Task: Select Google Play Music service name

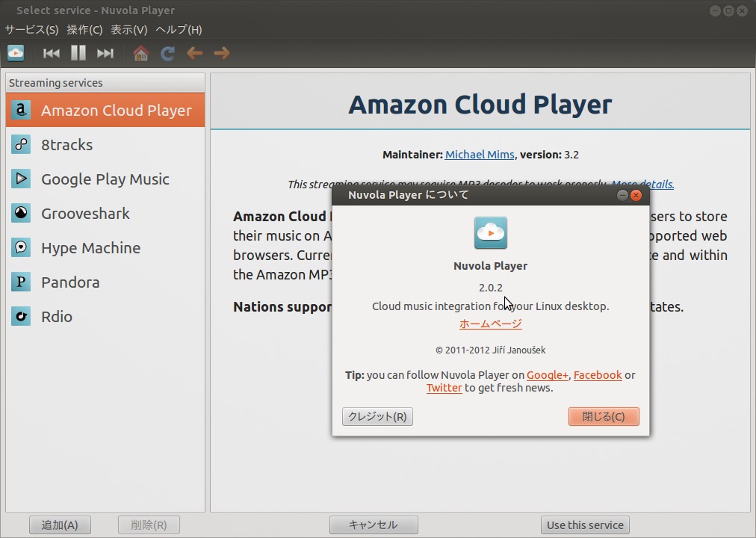Action: coord(105,179)
